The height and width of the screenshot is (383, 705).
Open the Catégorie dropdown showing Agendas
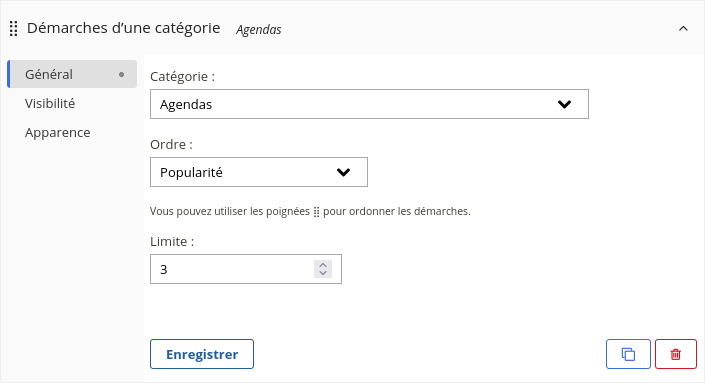[x=369, y=104]
